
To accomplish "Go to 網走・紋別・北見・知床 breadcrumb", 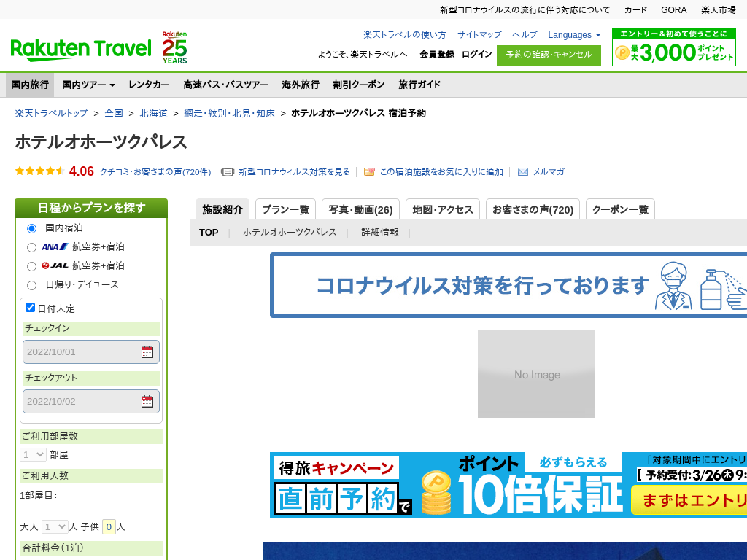I will [x=229, y=113].
